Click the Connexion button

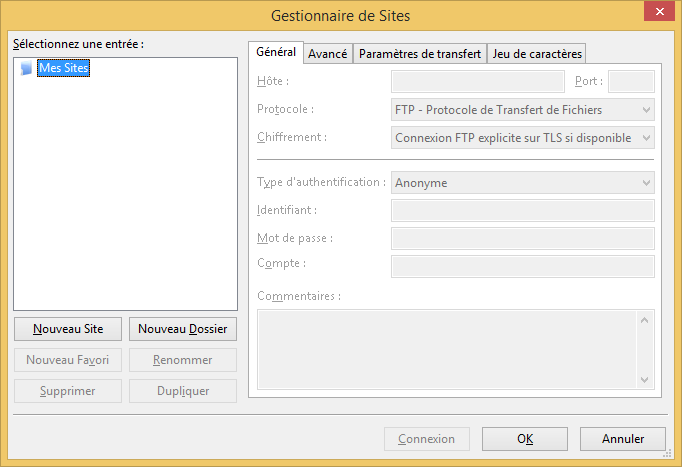(427, 439)
